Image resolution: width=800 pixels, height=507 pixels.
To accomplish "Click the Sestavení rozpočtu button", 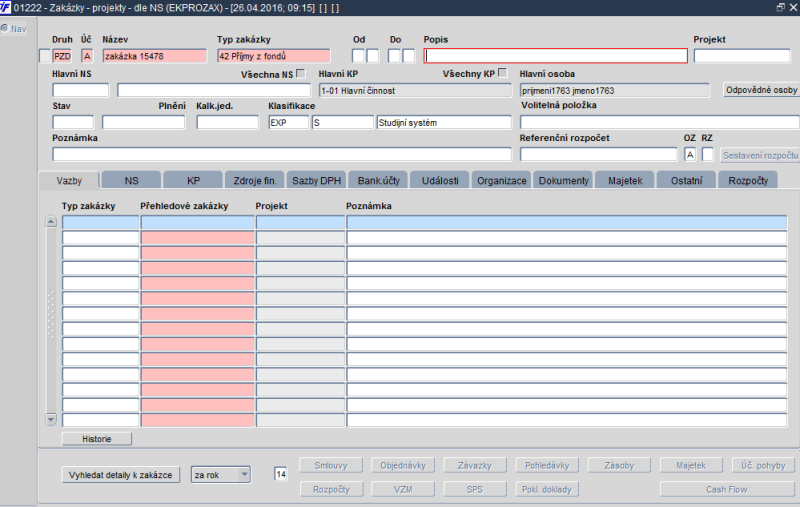I will (760, 156).
